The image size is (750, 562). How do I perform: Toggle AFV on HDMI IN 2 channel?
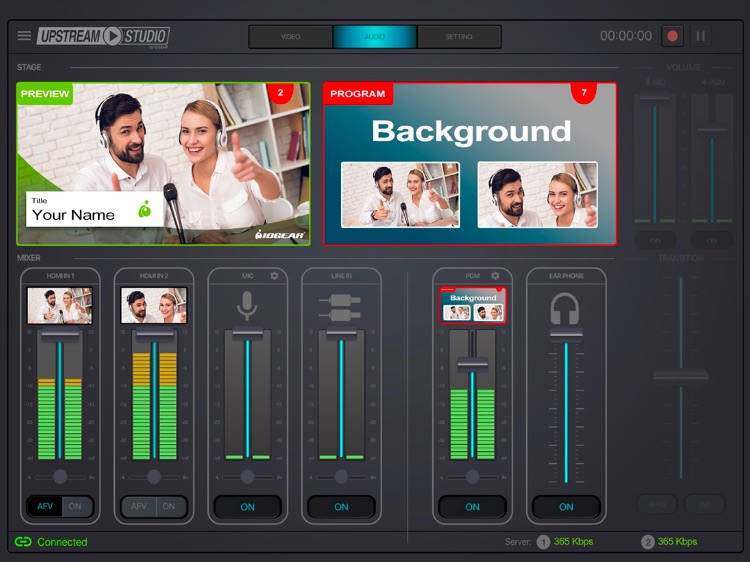click(139, 506)
